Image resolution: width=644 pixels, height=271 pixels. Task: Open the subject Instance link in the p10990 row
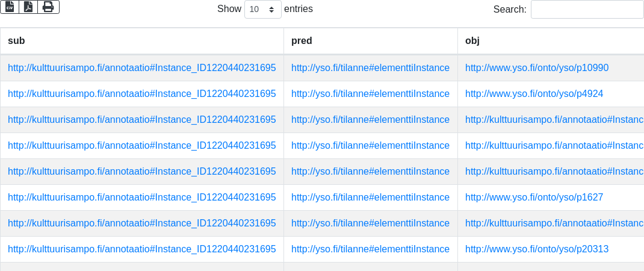(x=142, y=68)
